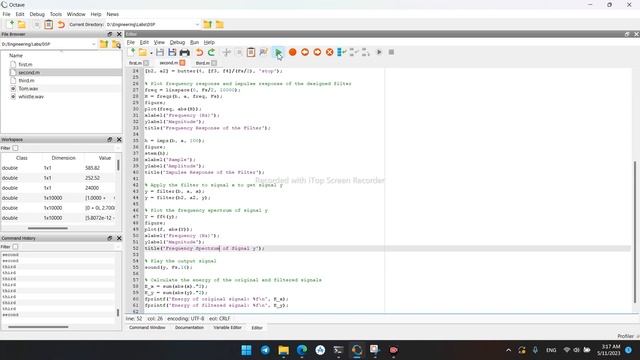The width and height of the screenshot is (640, 360).
Task: Toggle the Workspace Filter checkbox
Action: 15,148
